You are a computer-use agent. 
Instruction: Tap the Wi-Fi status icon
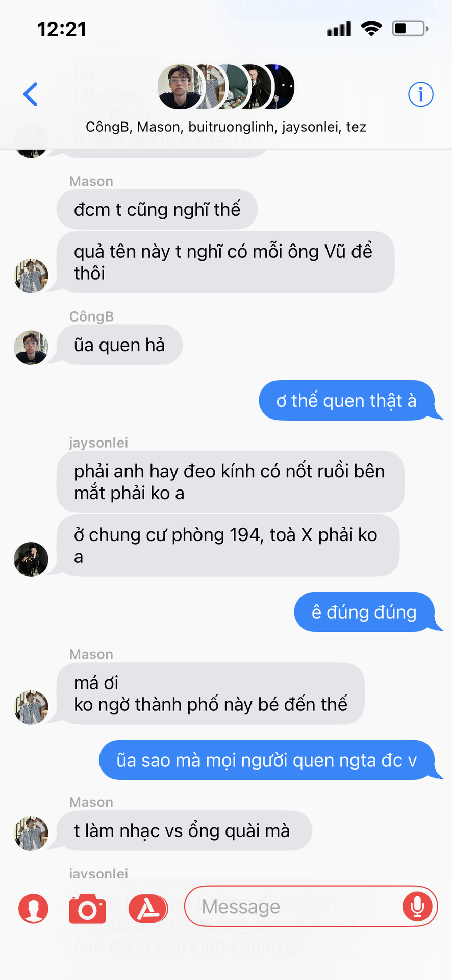pyautogui.click(x=371, y=29)
